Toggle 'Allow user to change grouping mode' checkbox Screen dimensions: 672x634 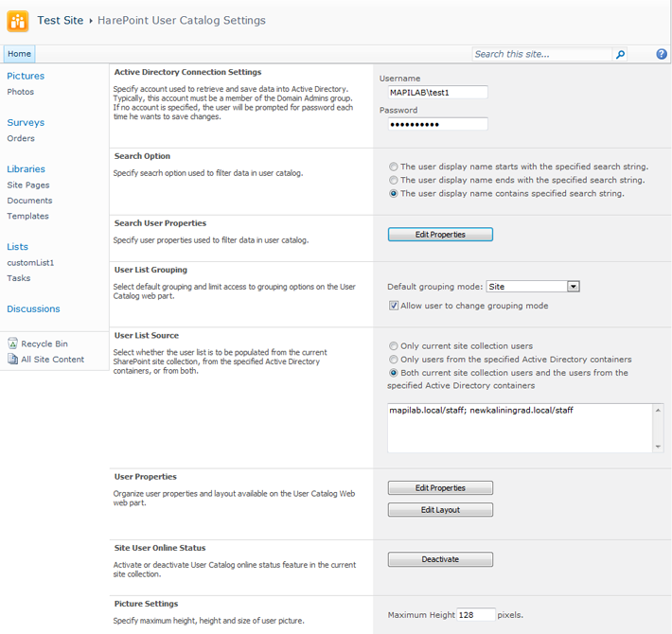(x=394, y=306)
